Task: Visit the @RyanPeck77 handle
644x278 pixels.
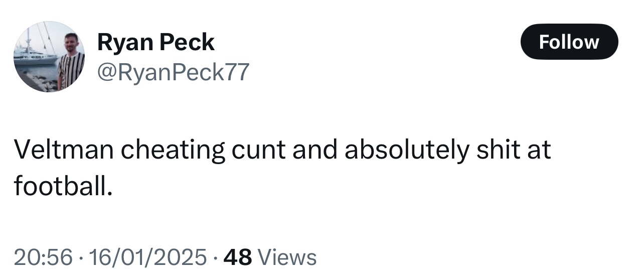Action: 173,72
